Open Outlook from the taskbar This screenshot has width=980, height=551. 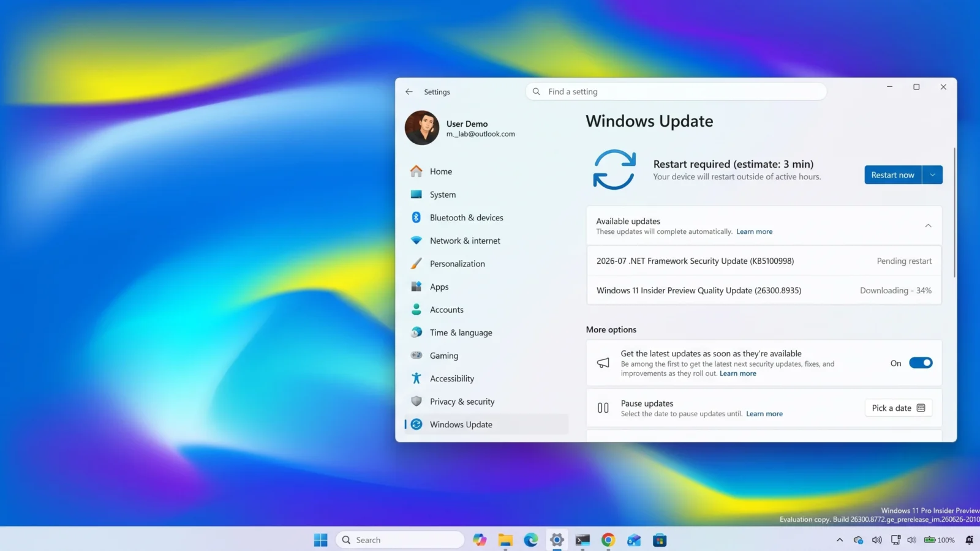pyautogui.click(x=634, y=540)
